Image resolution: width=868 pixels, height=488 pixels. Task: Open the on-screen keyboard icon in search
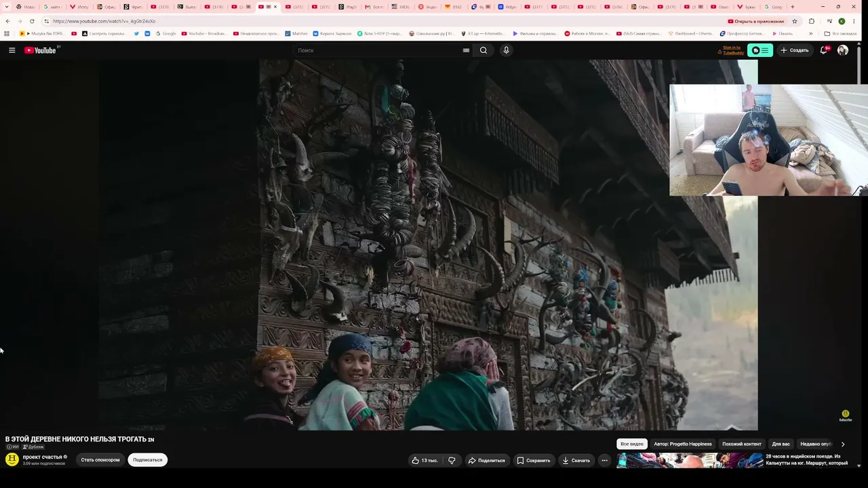coord(466,50)
